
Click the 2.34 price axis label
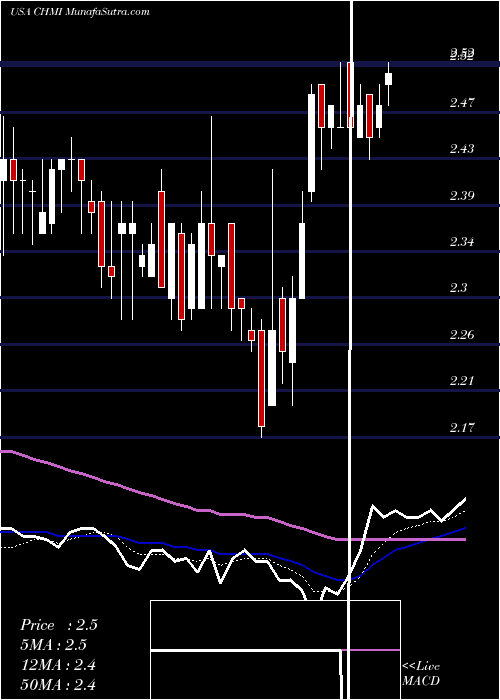point(462,242)
